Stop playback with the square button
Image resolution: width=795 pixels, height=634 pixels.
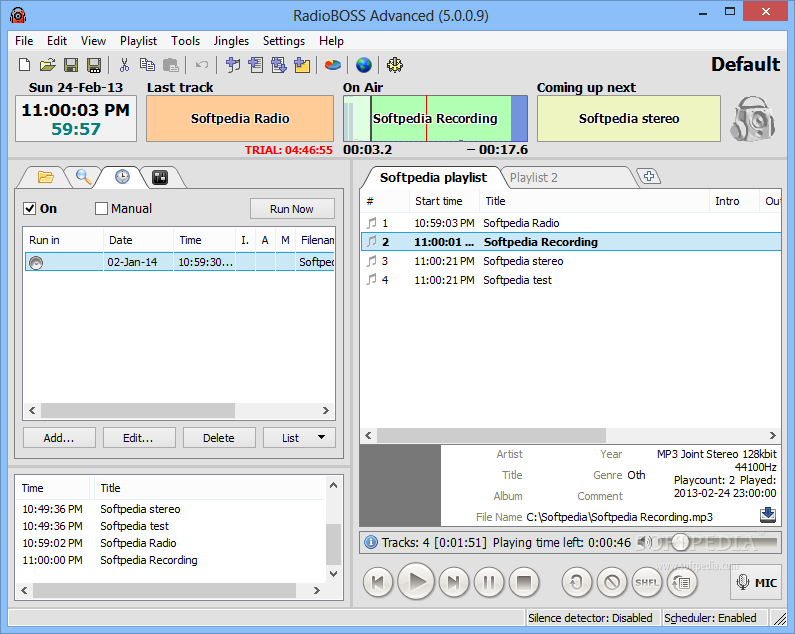[524, 582]
